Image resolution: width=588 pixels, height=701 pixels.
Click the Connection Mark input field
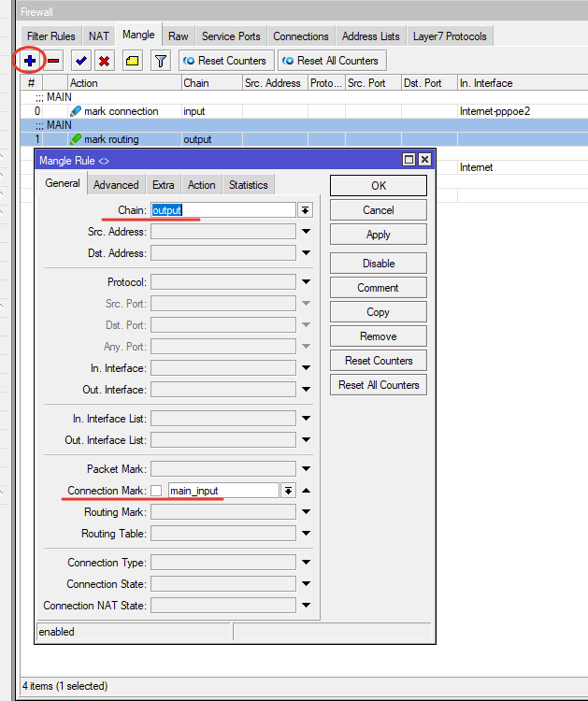point(222,491)
